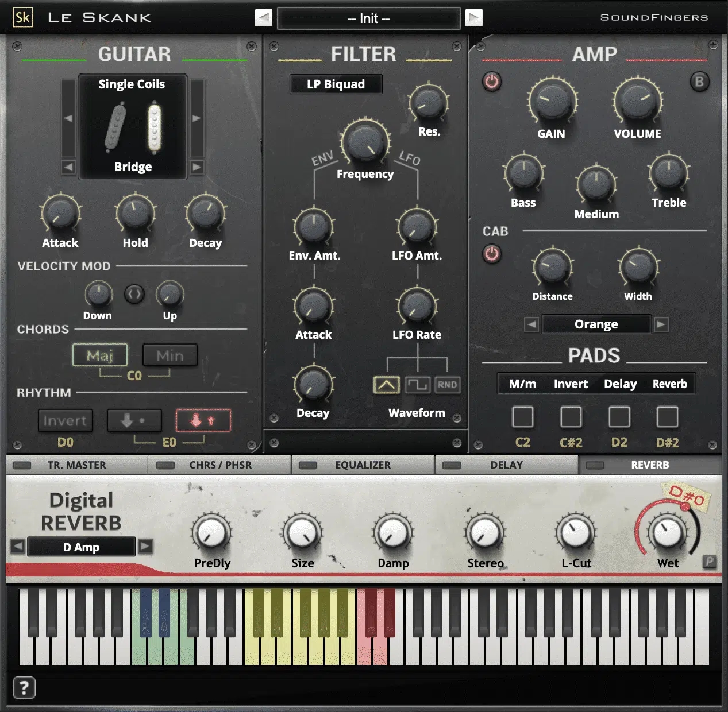The width and height of the screenshot is (728, 712).
Task: Toggle the CAB power button
Action: 491,253
